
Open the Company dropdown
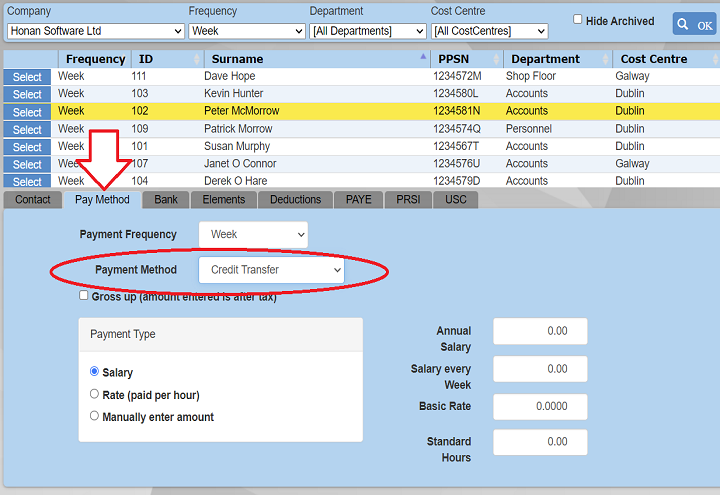96,31
